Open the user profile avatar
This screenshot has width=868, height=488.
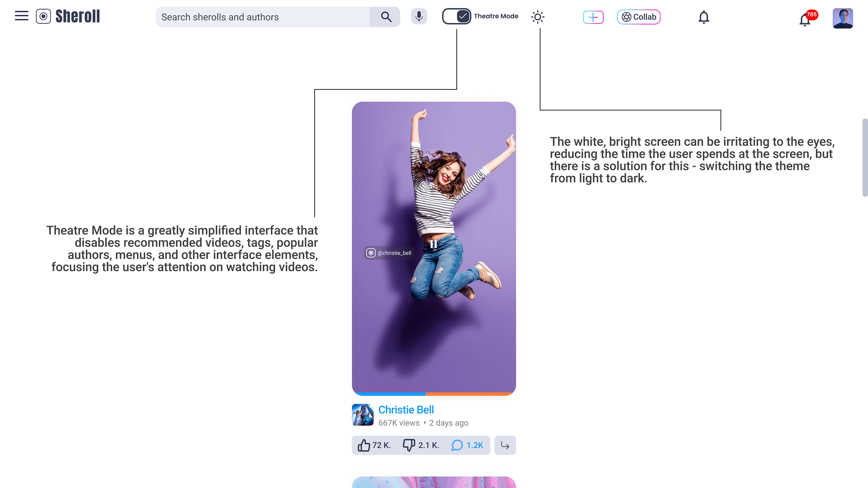point(842,18)
